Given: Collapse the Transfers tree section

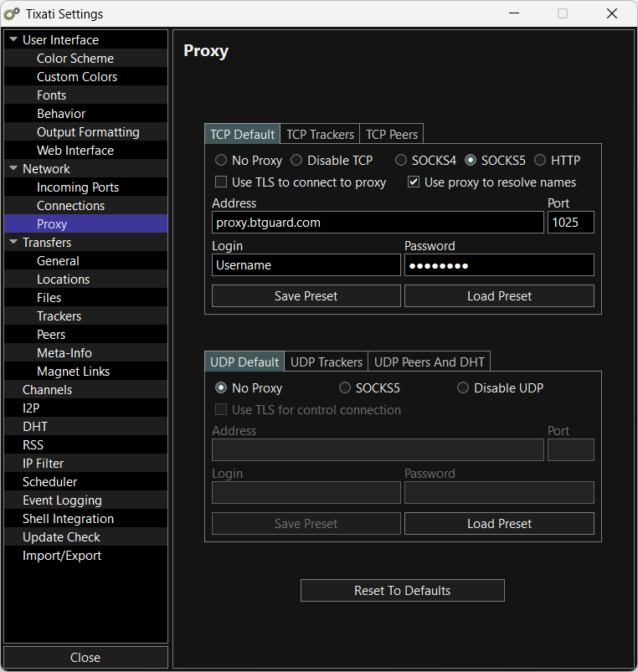Looking at the screenshot, I should pos(13,243).
